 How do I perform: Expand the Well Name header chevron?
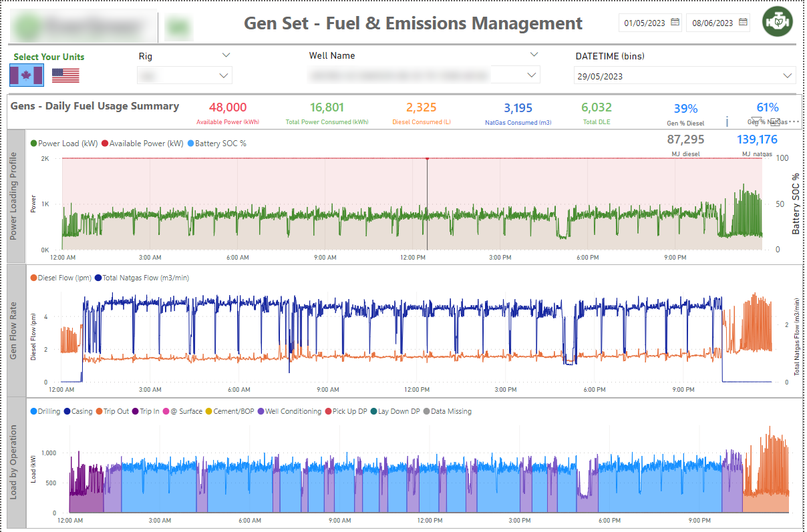534,55
